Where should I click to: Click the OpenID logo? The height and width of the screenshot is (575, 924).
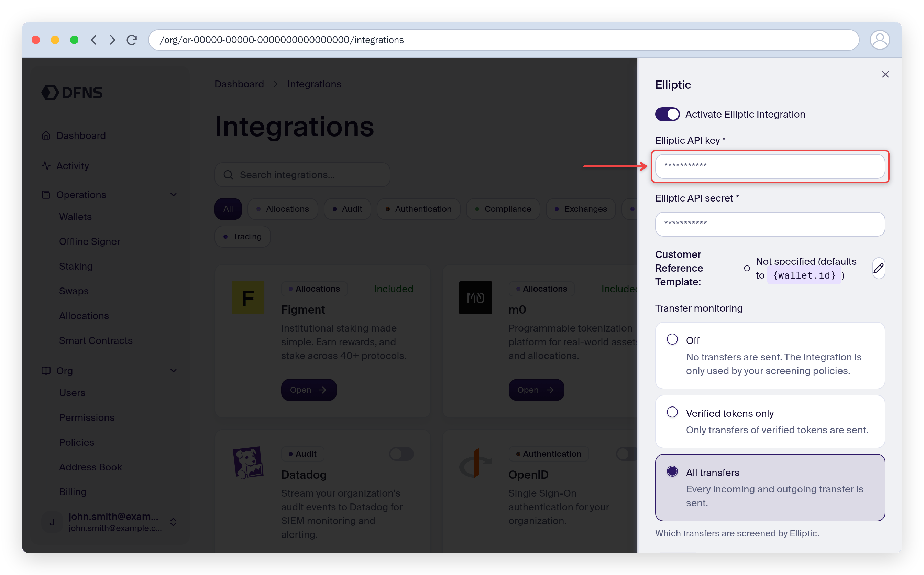pyautogui.click(x=475, y=463)
